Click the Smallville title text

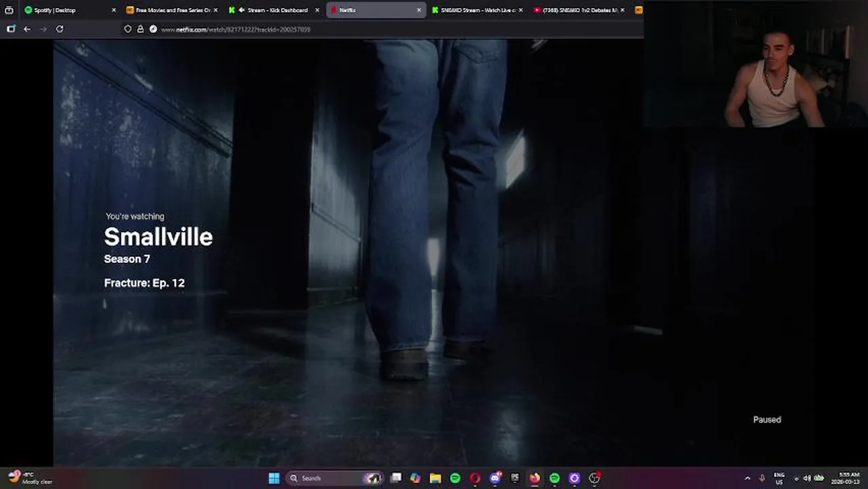point(158,237)
